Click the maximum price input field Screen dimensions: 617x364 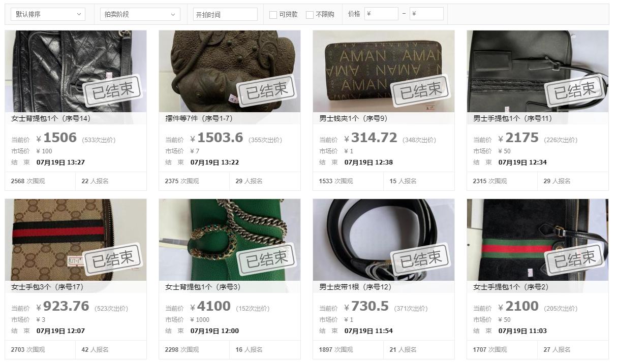(x=426, y=14)
